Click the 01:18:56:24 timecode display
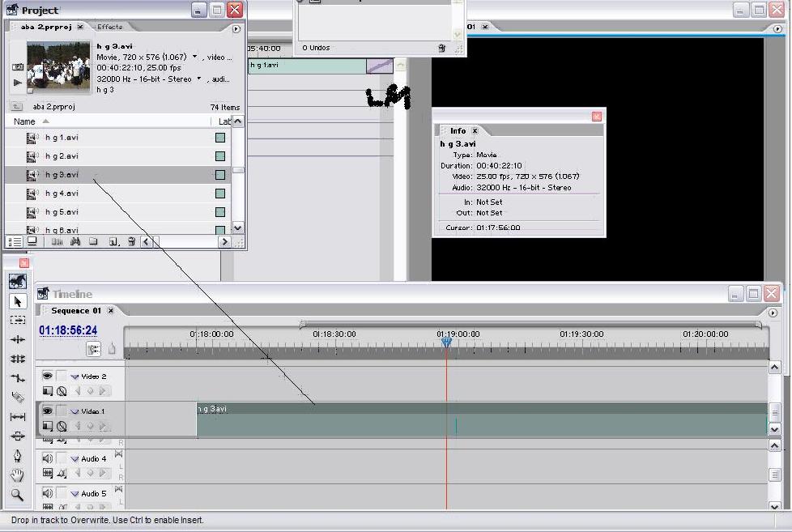The height and width of the screenshot is (532, 792). (x=68, y=330)
